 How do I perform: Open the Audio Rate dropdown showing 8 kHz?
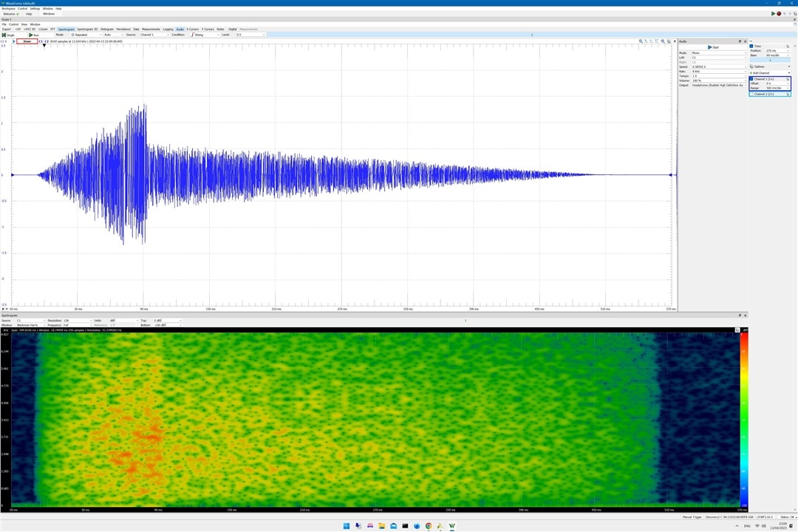point(719,71)
